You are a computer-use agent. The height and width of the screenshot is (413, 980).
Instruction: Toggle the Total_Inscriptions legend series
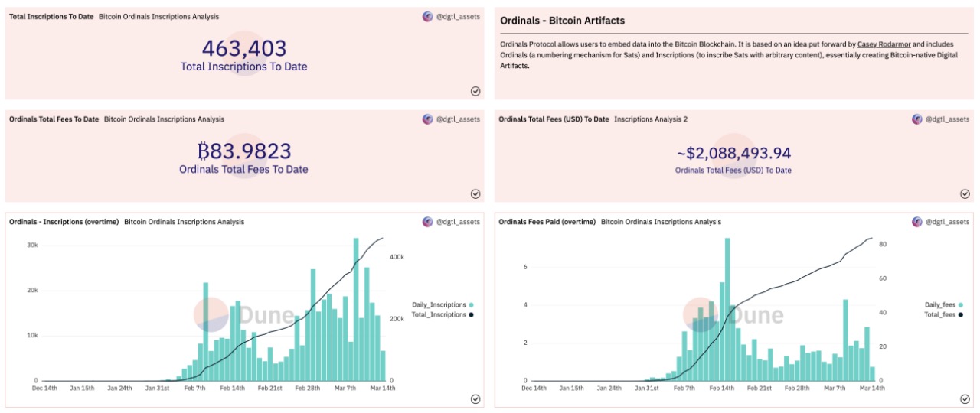coord(443,314)
